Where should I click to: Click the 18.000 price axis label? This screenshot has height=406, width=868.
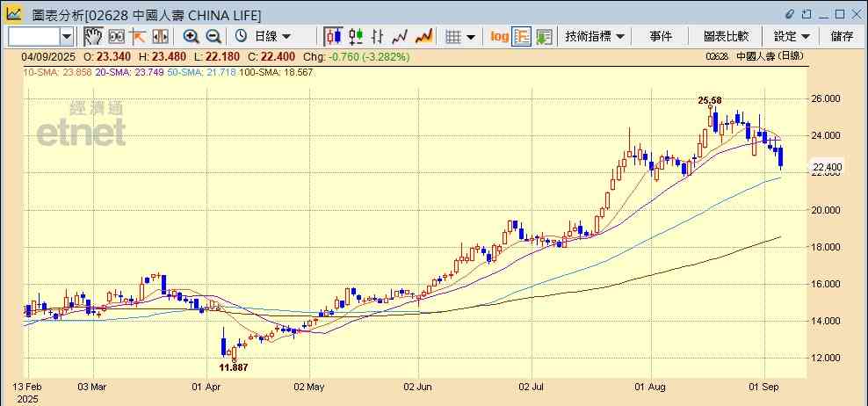(826, 247)
